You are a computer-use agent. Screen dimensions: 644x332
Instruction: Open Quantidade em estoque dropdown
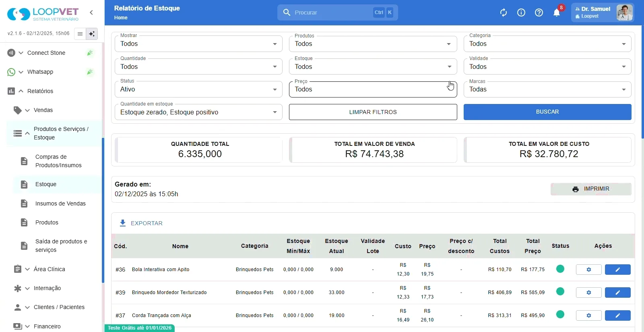click(198, 112)
